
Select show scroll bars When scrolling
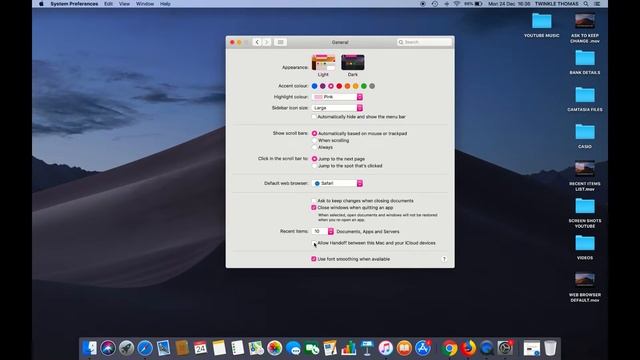click(x=314, y=140)
